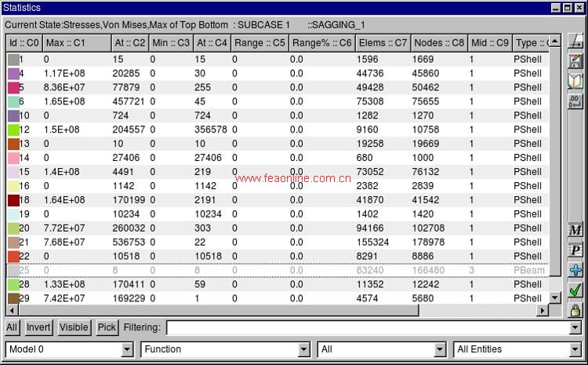The height and width of the screenshot is (365, 588).
Task: Click the notepad with pencil icon
Action: [x=575, y=60]
